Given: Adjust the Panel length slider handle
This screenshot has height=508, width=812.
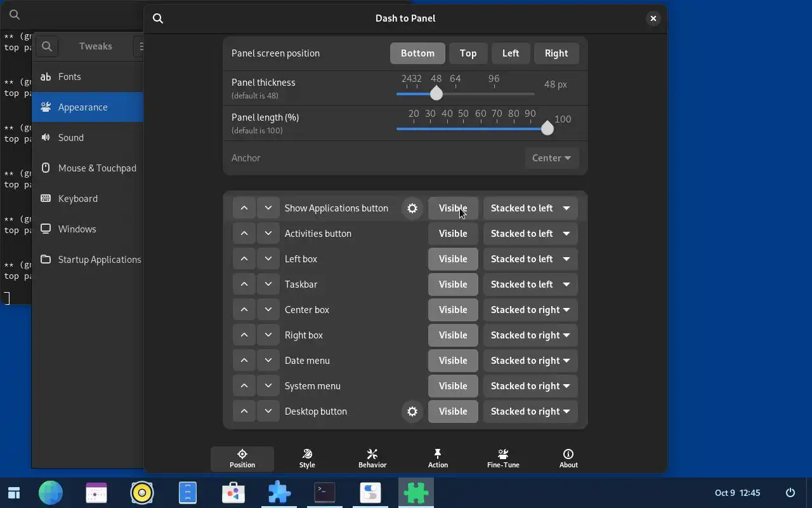Looking at the screenshot, I should [547, 129].
